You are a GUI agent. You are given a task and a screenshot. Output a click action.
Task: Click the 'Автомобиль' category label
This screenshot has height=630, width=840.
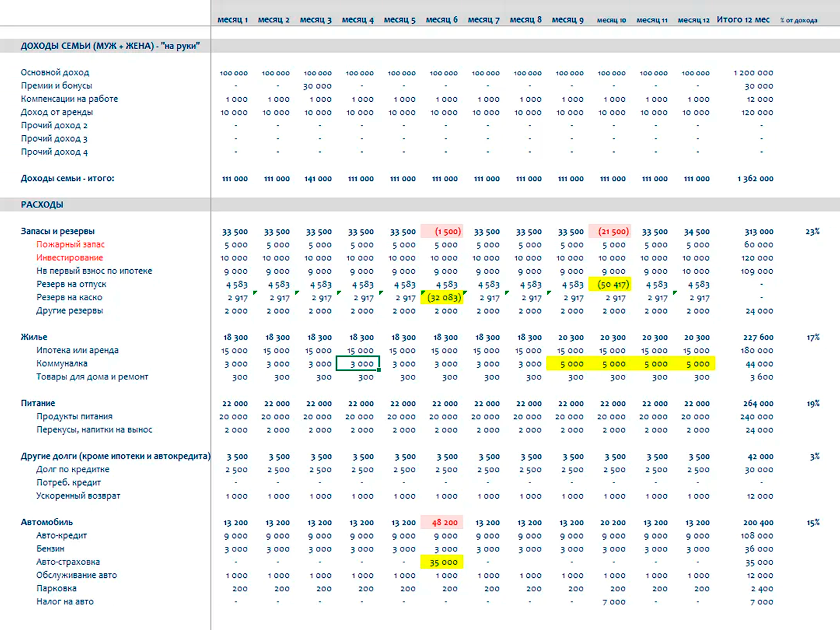pyautogui.click(x=47, y=522)
